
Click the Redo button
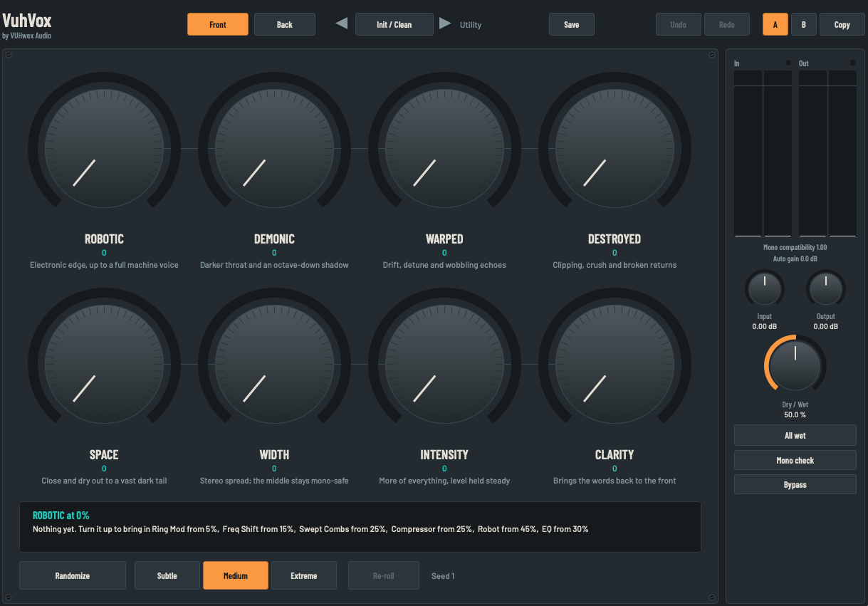(727, 24)
